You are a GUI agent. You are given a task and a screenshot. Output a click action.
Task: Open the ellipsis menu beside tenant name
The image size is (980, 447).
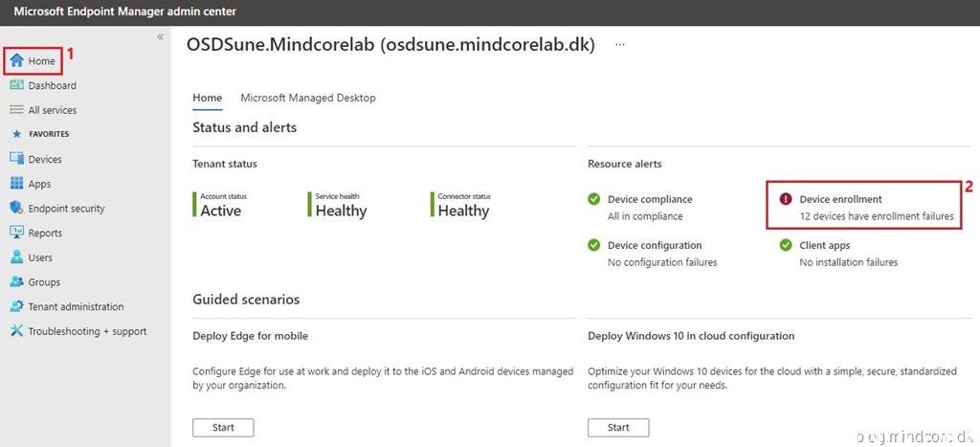pyautogui.click(x=620, y=45)
